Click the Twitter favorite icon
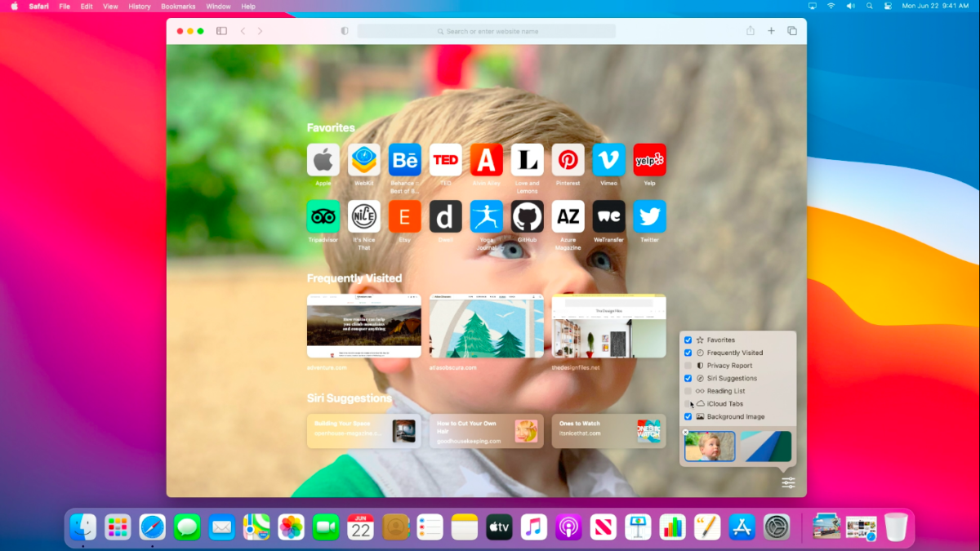980x551 pixels. click(x=649, y=217)
